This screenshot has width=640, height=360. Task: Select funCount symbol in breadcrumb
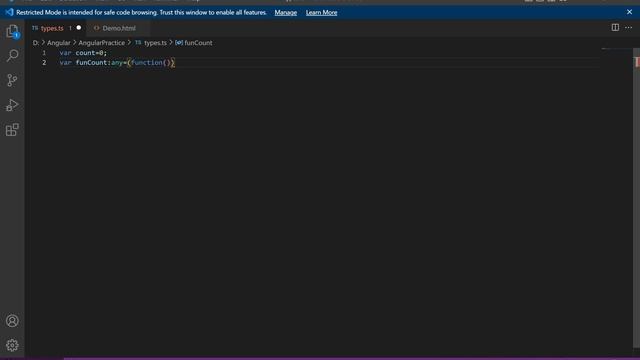[198, 42]
